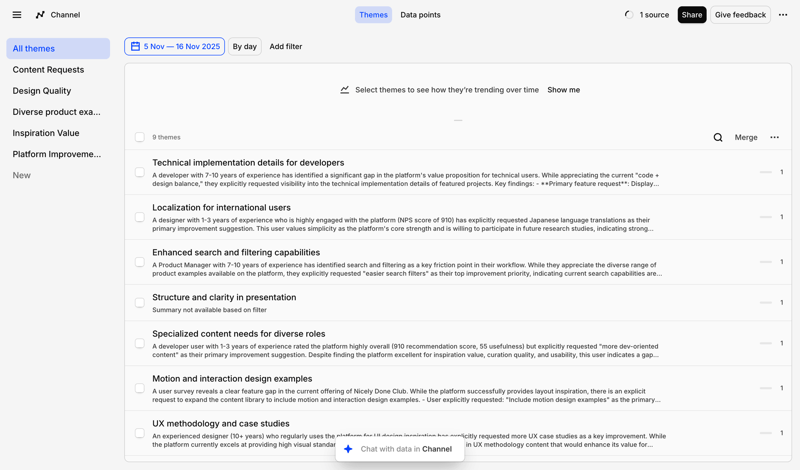Click the search icon in themes list
The width and height of the screenshot is (800, 470).
(718, 137)
